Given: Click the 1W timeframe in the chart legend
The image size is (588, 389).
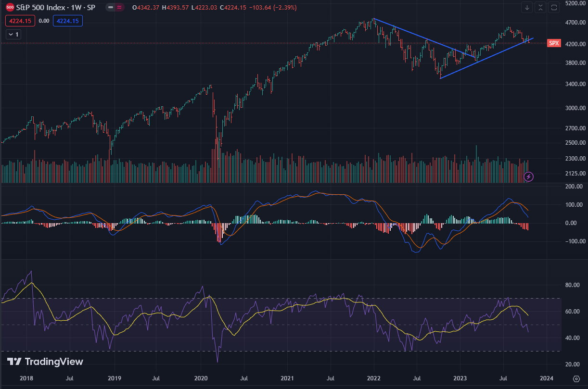Looking at the screenshot, I should click(x=76, y=7).
